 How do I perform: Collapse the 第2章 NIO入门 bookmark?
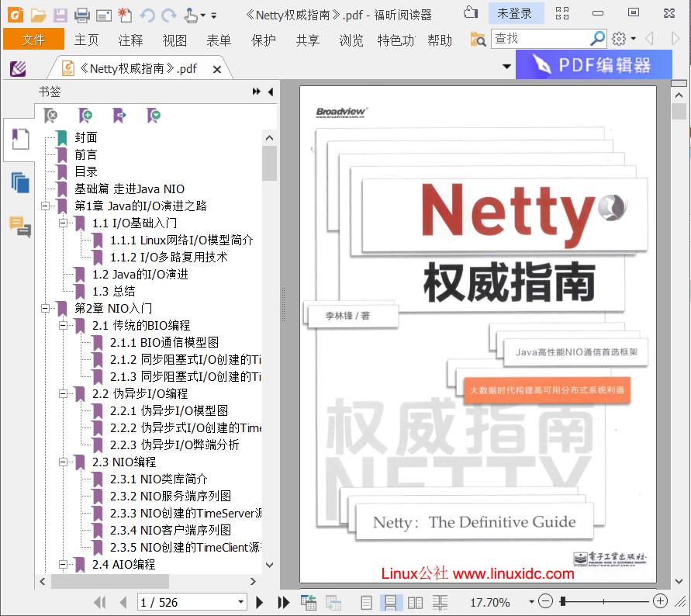tap(45, 308)
